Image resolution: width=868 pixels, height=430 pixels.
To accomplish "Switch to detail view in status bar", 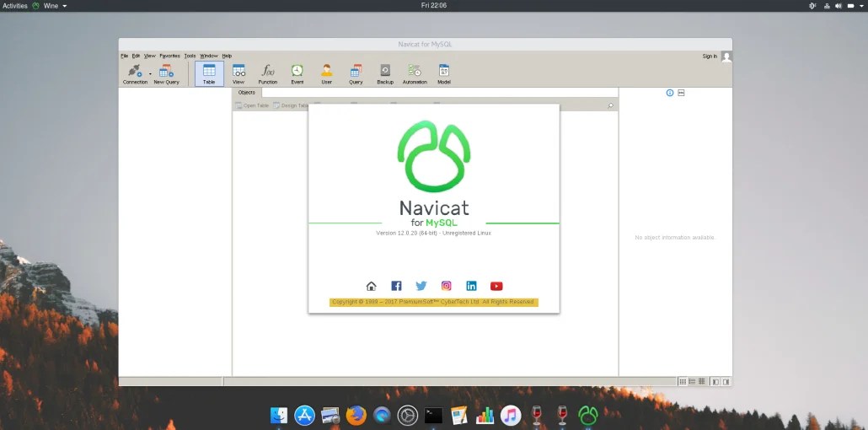I will tap(701, 382).
